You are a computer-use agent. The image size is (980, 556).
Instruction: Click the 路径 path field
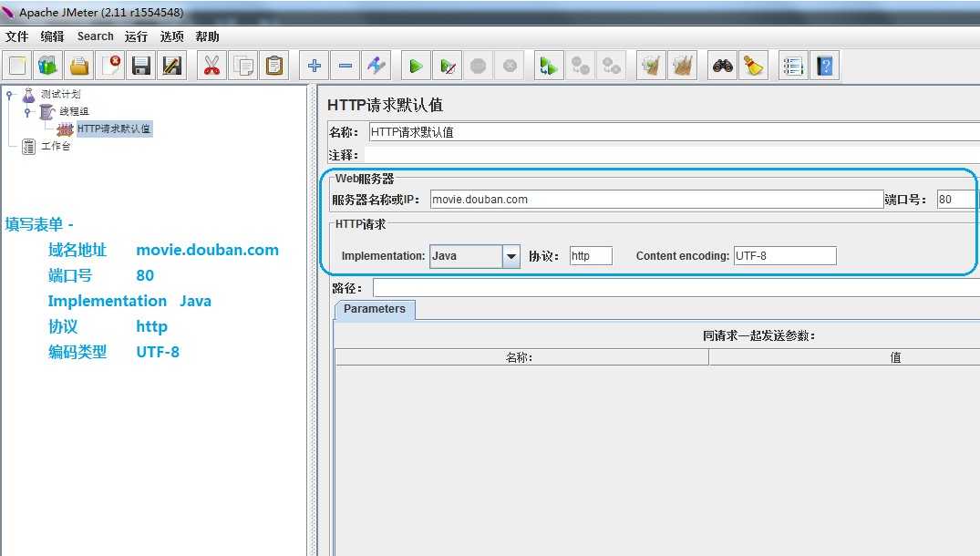pos(676,288)
